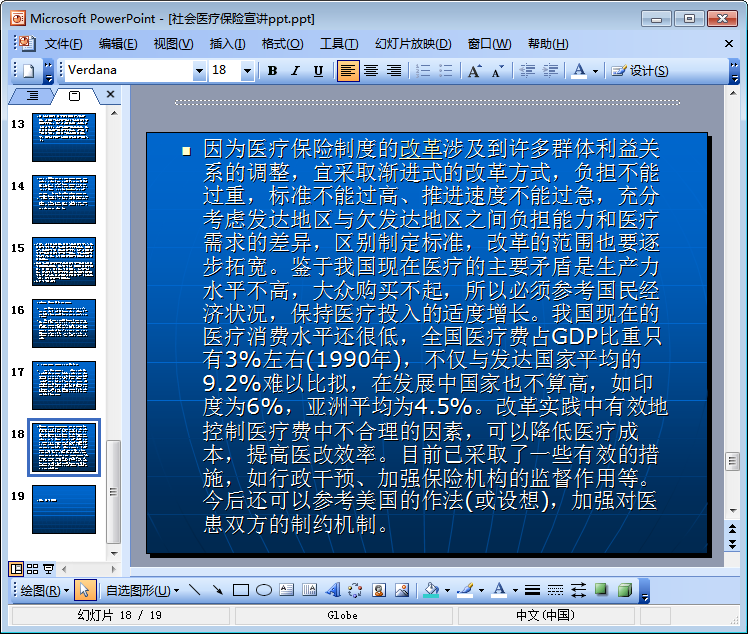Select the Oval drawing tool

[x=264, y=591]
